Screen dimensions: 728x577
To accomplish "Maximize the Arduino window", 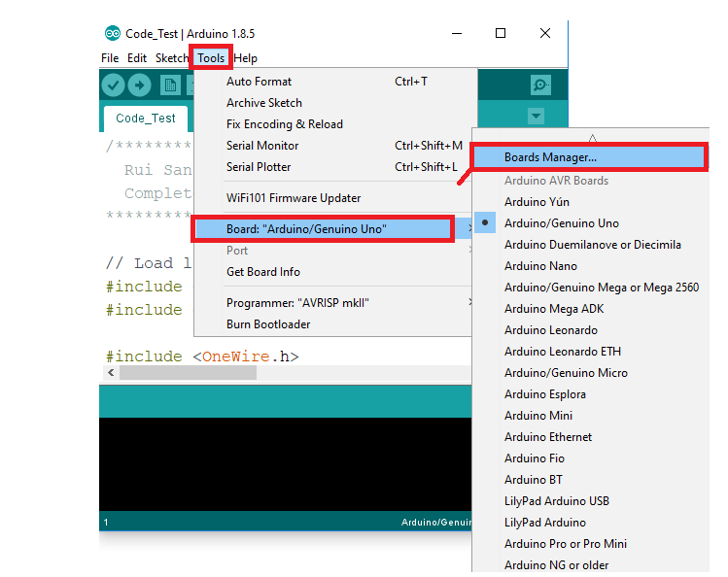I will click(x=501, y=33).
